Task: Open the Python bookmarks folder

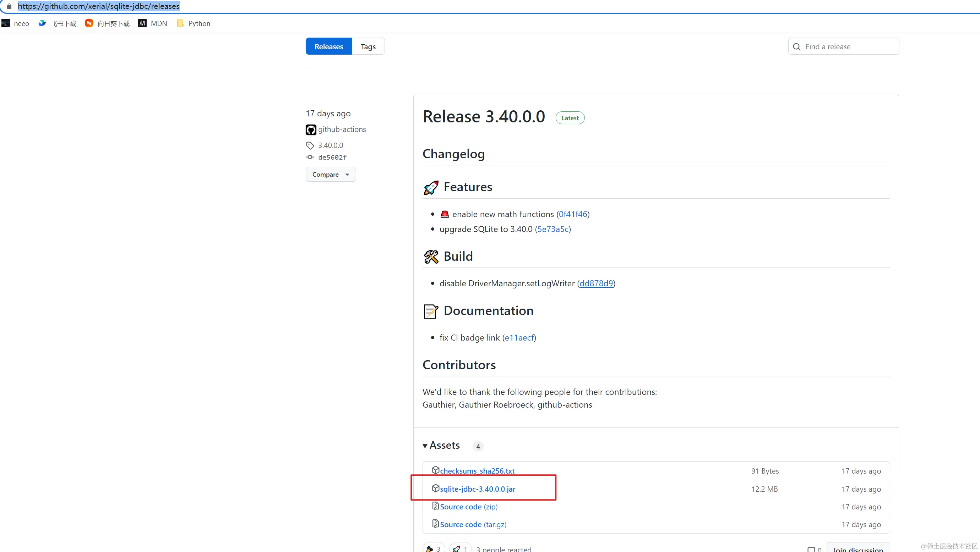Action: click(194, 23)
